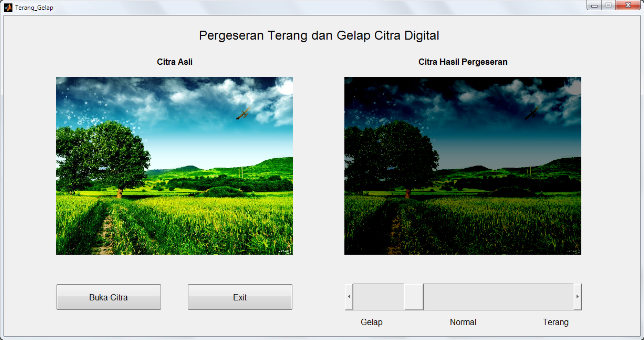Click the original image under Citra Asli
Image resolution: width=644 pixels, height=340 pixels.
[x=174, y=166]
